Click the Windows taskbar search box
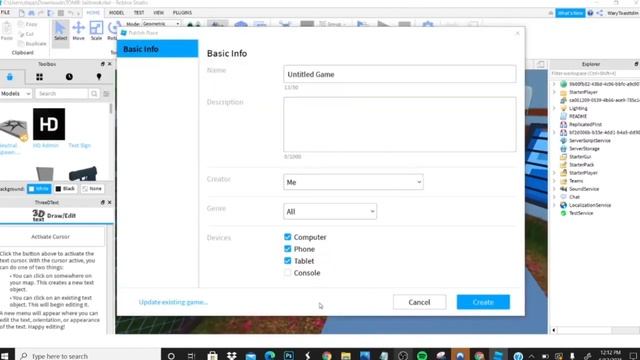 point(88,356)
